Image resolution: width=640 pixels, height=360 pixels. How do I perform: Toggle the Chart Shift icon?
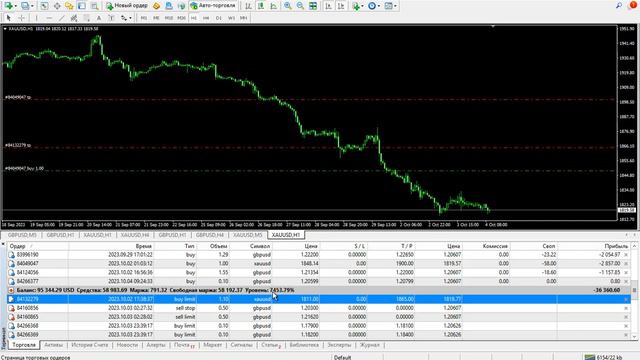coord(341,6)
